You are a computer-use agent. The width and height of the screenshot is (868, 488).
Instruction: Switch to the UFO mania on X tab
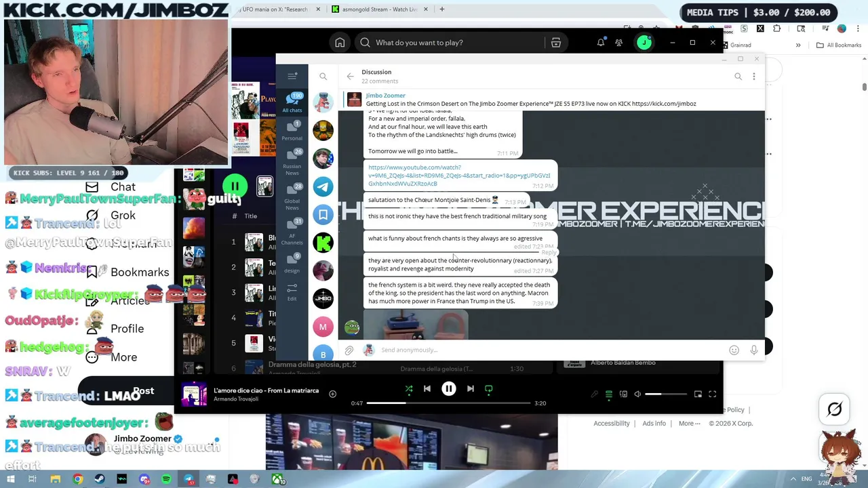(x=278, y=9)
